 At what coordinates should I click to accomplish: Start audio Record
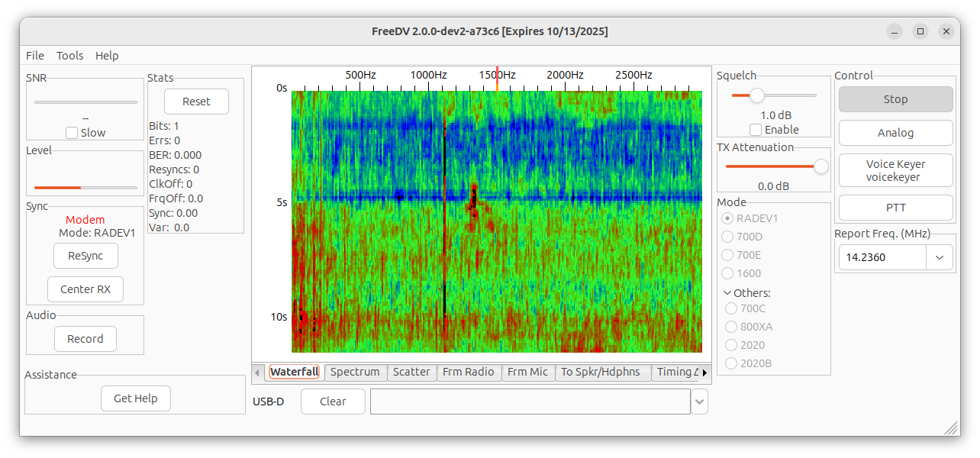(x=85, y=339)
